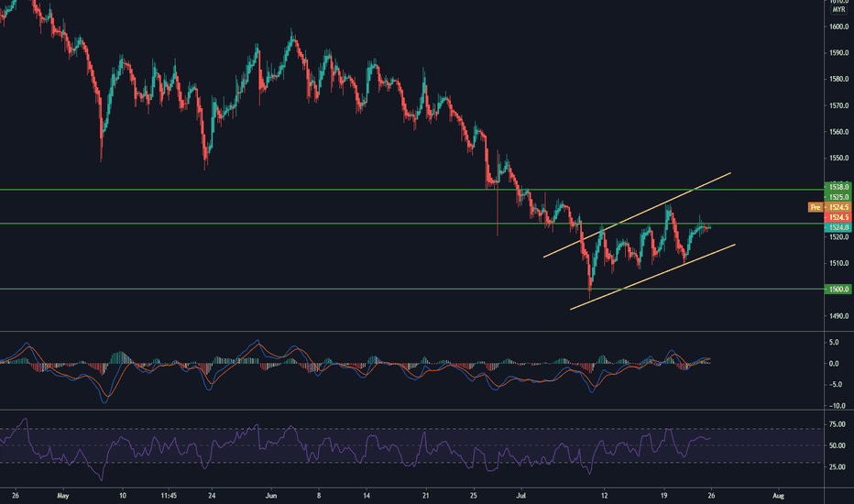
Task: Click the orange 1524.5 pre-market price label
Action: pos(838,207)
